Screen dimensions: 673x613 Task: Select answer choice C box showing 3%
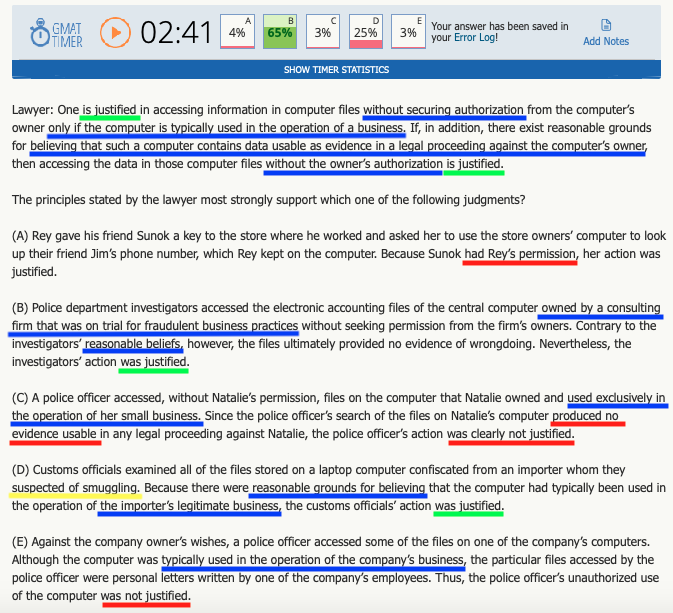323,32
